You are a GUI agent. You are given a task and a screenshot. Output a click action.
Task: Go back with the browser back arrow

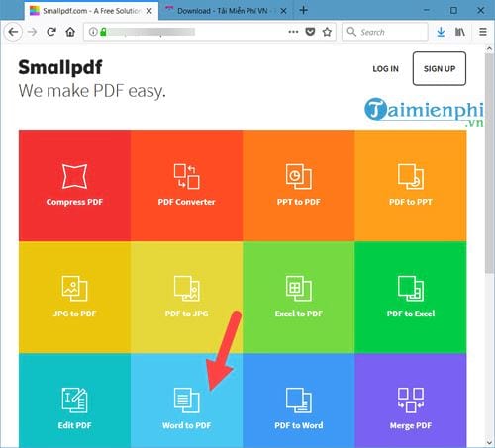[x=13, y=32]
